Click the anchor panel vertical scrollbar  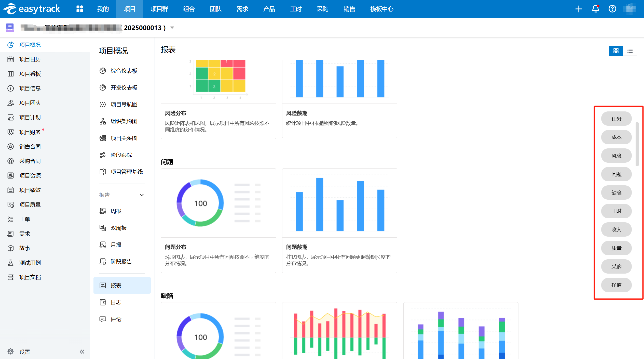[x=637, y=144]
